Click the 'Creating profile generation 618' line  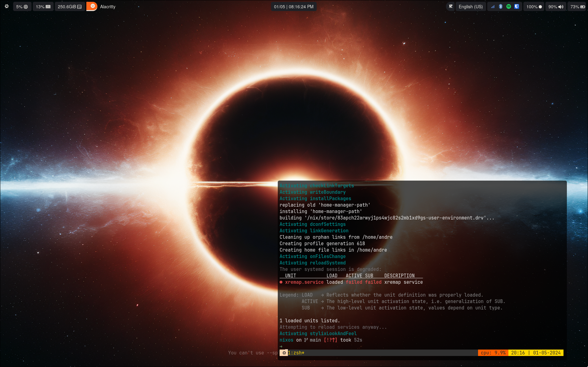click(322, 244)
